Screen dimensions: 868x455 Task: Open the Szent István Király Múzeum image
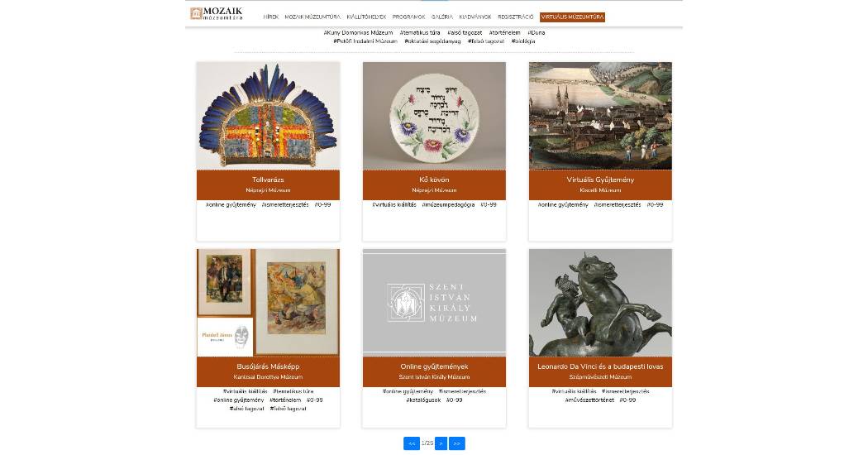[434, 303]
